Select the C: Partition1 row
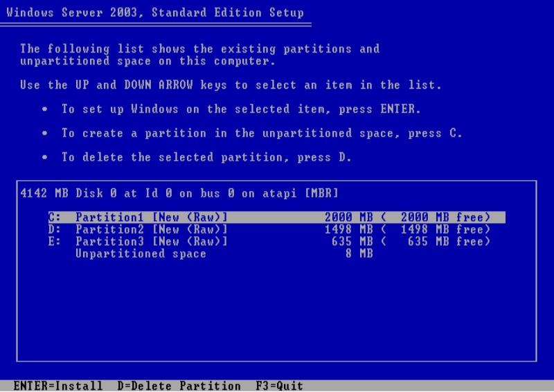The width and height of the screenshot is (554, 392). click(276, 217)
